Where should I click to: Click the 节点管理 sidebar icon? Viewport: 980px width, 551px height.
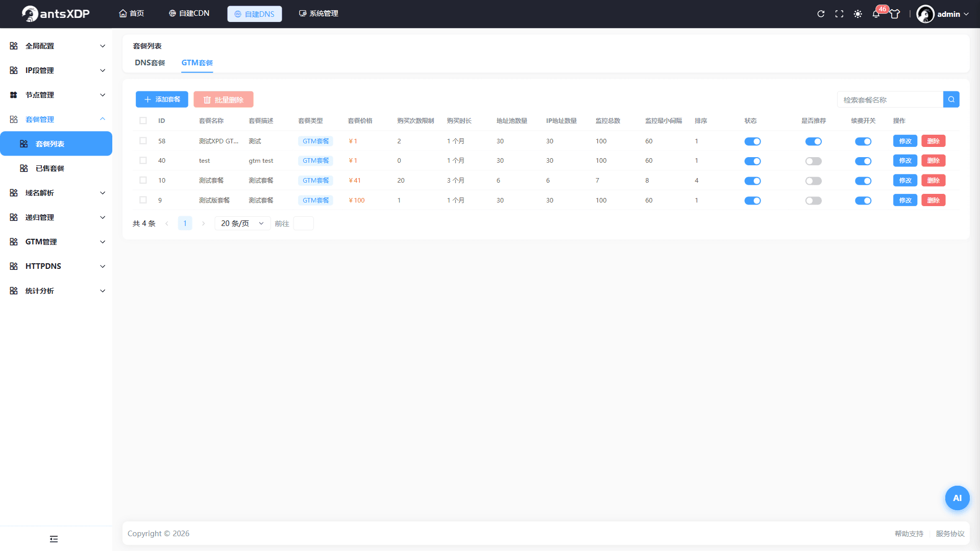pos(14,95)
